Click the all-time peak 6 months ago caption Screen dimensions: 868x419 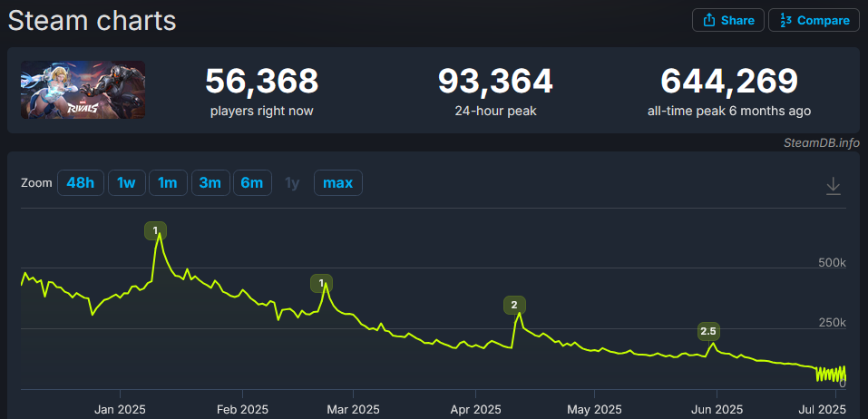click(729, 112)
